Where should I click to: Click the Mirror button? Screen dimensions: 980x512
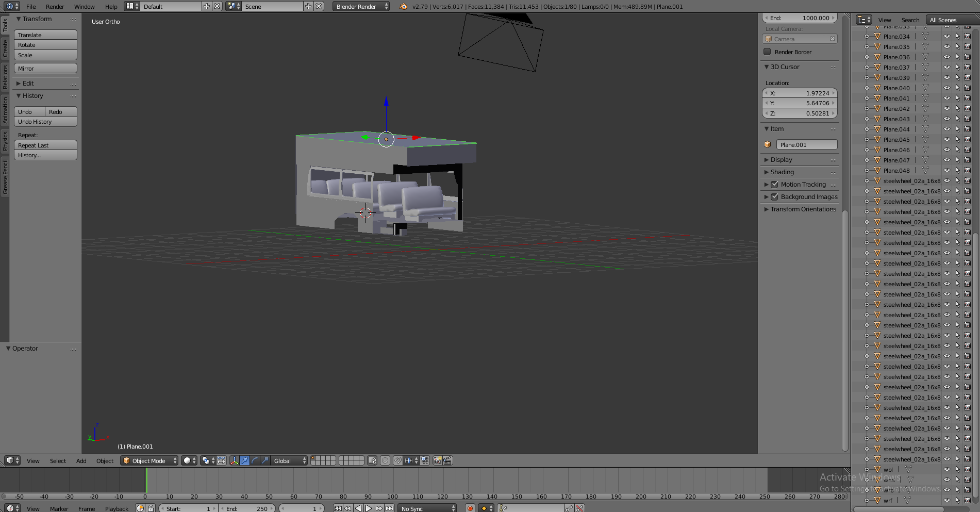(x=45, y=69)
